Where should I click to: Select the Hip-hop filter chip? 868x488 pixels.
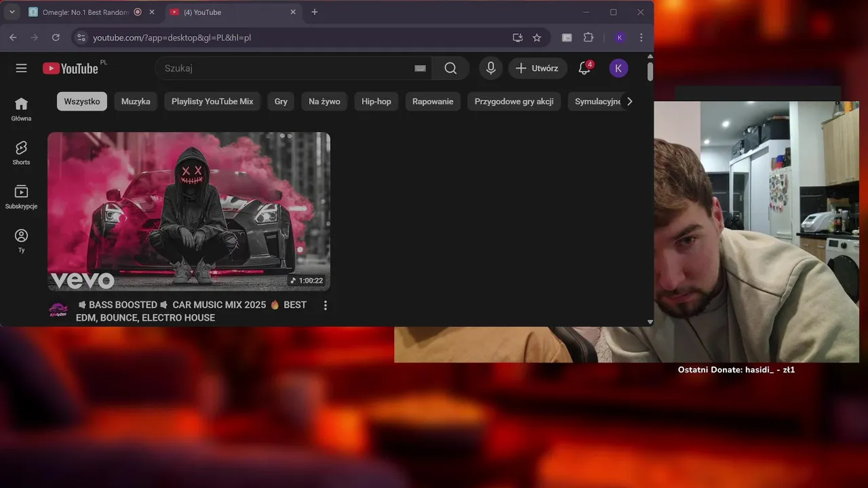(x=376, y=102)
